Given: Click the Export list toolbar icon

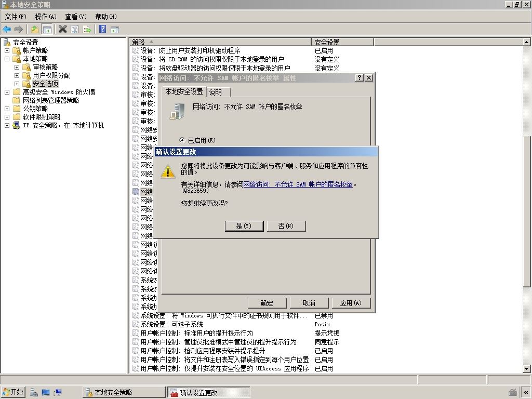Looking at the screenshot, I should coord(87,30).
